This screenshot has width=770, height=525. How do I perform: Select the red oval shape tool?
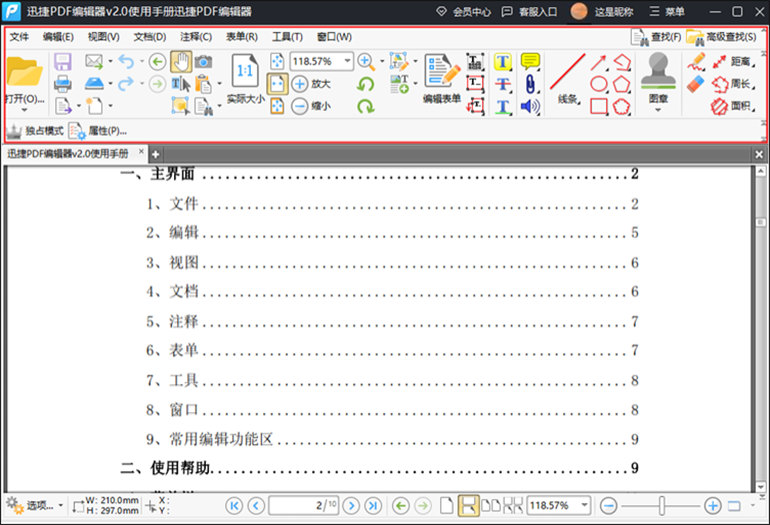pos(599,84)
